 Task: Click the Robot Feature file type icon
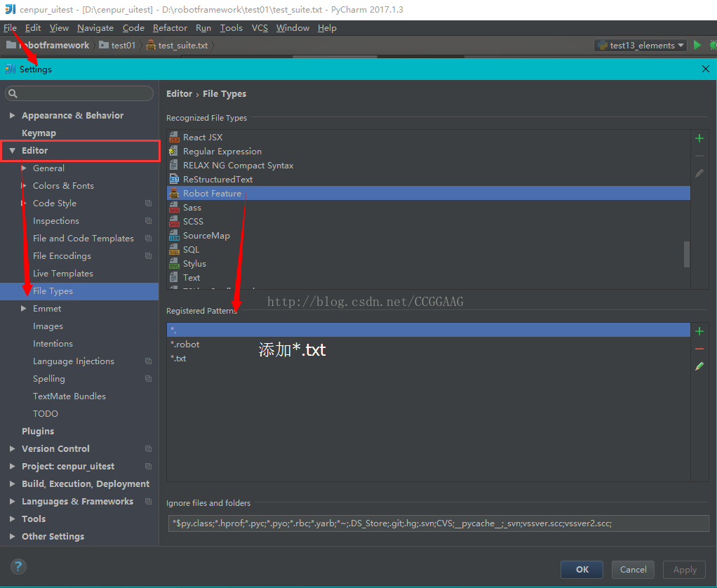coord(174,194)
